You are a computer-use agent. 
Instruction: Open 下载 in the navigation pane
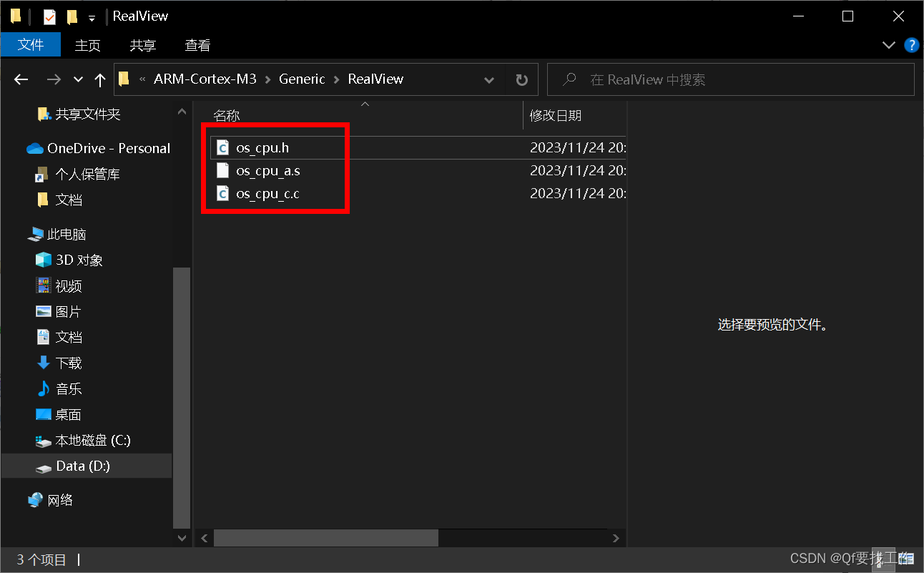pos(69,363)
